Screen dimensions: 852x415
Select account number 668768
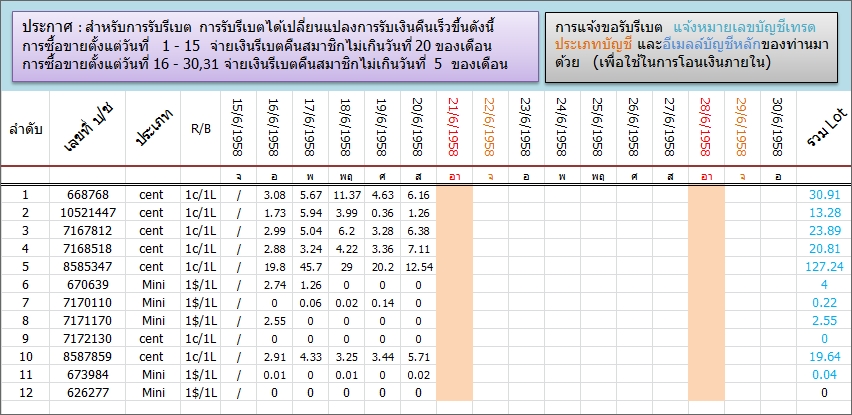pos(88,195)
